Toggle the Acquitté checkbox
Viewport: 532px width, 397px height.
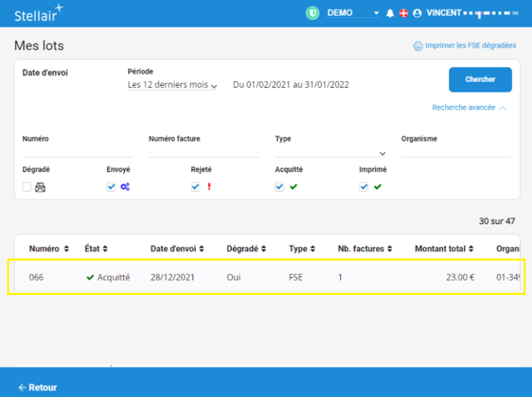click(x=280, y=187)
